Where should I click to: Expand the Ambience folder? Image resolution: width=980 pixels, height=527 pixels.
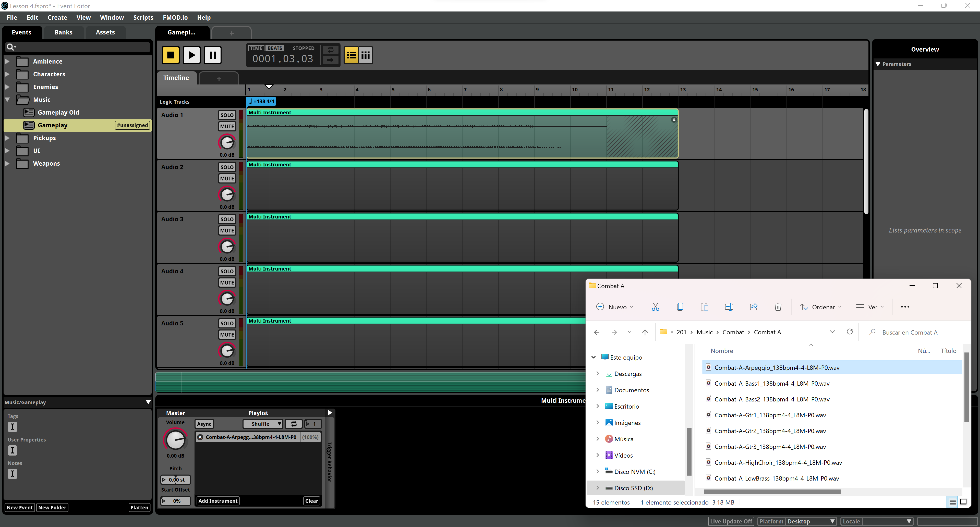pyautogui.click(x=7, y=61)
